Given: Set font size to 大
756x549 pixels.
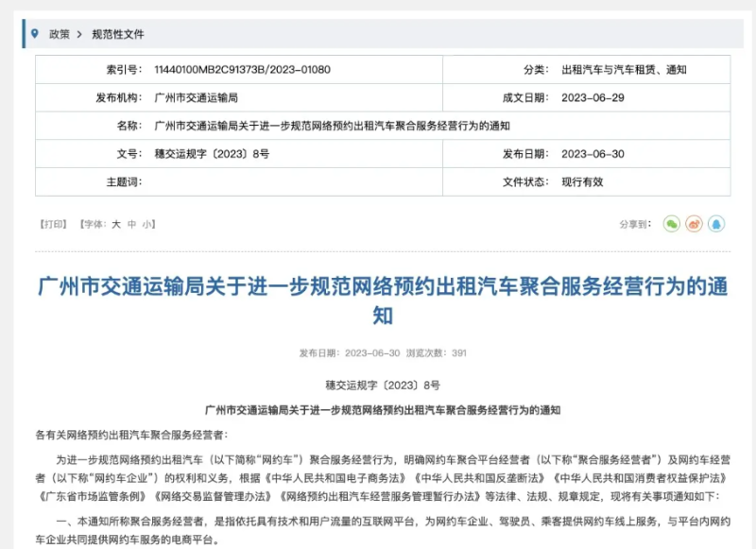Looking at the screenshot, I should click(x=116, y=224).
